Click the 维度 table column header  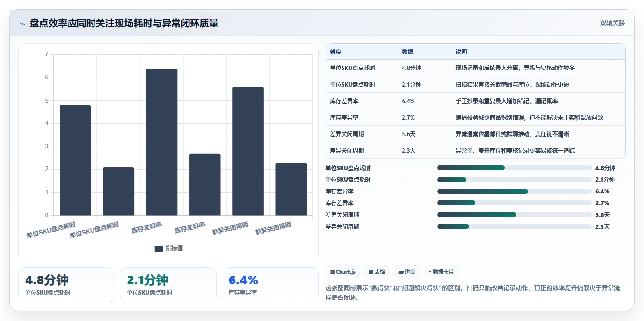click(x=336, y=52)
